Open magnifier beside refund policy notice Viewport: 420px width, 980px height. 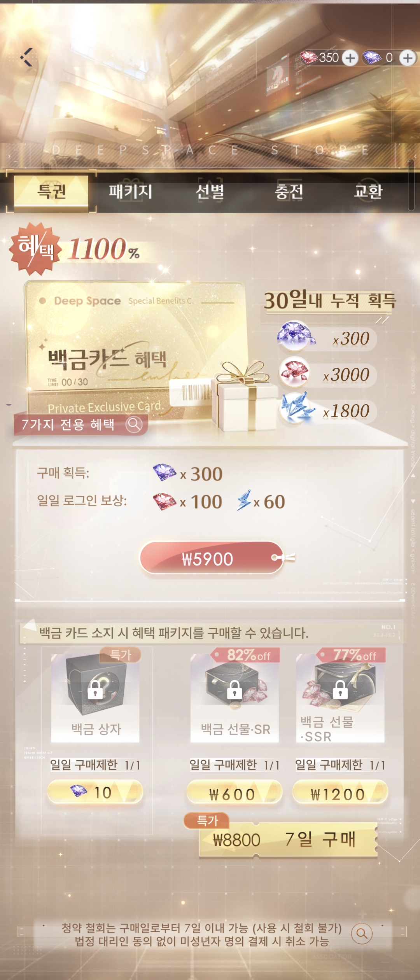pyautogui.click(x=362, y=933)
